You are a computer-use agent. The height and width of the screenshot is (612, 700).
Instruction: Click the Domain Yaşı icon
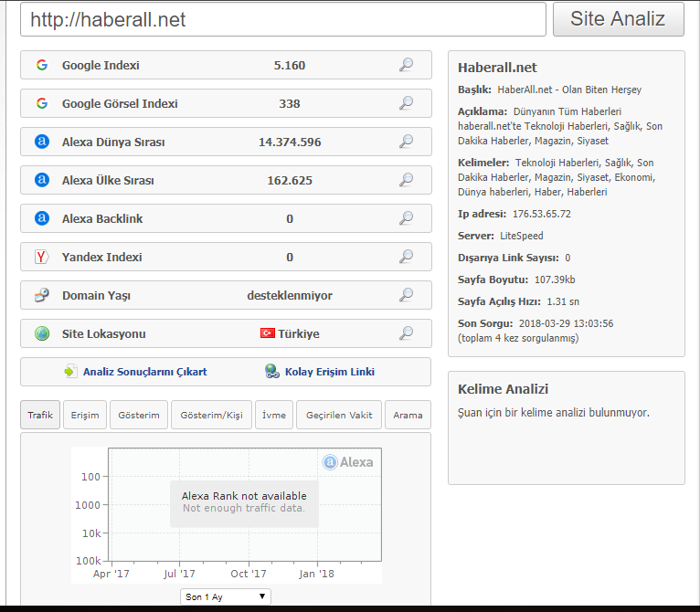pyautogui.click(x=42, y=295)
